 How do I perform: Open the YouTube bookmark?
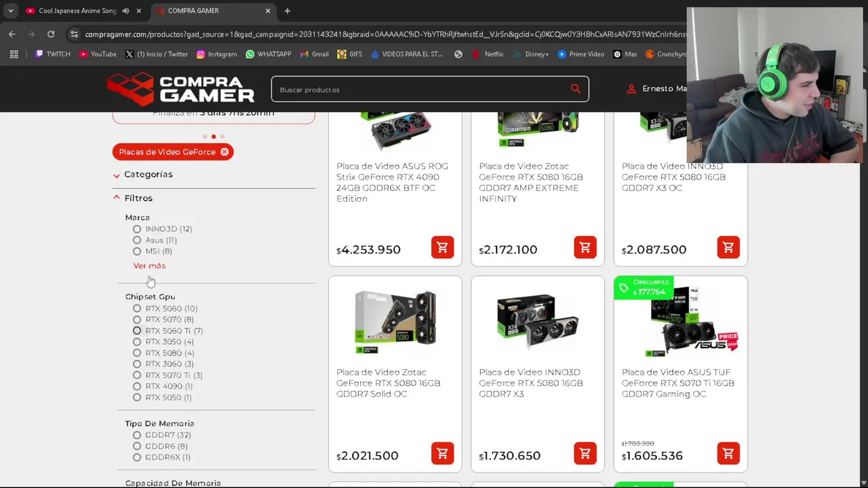pyautogui.click(x=98, y=54)
